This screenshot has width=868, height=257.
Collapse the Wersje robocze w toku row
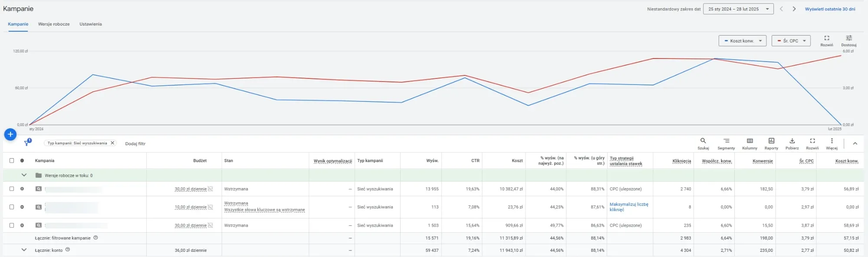click(x=24, y=175)
